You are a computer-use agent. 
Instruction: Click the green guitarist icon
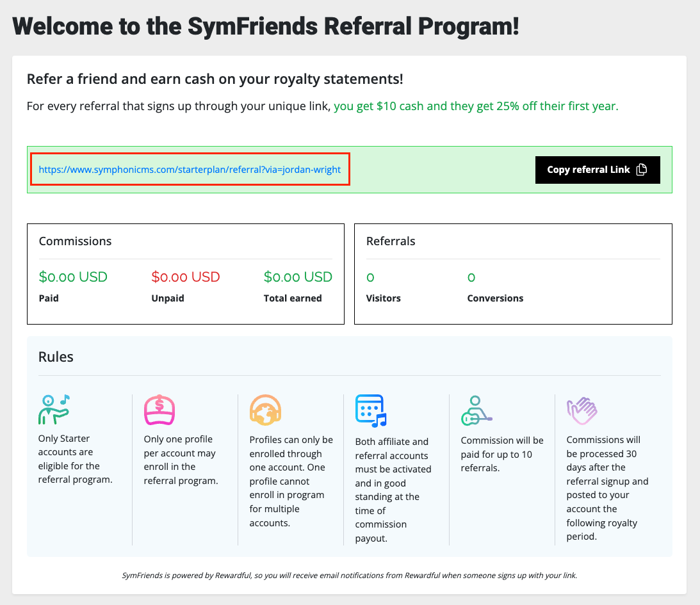[x=476, y=410]
